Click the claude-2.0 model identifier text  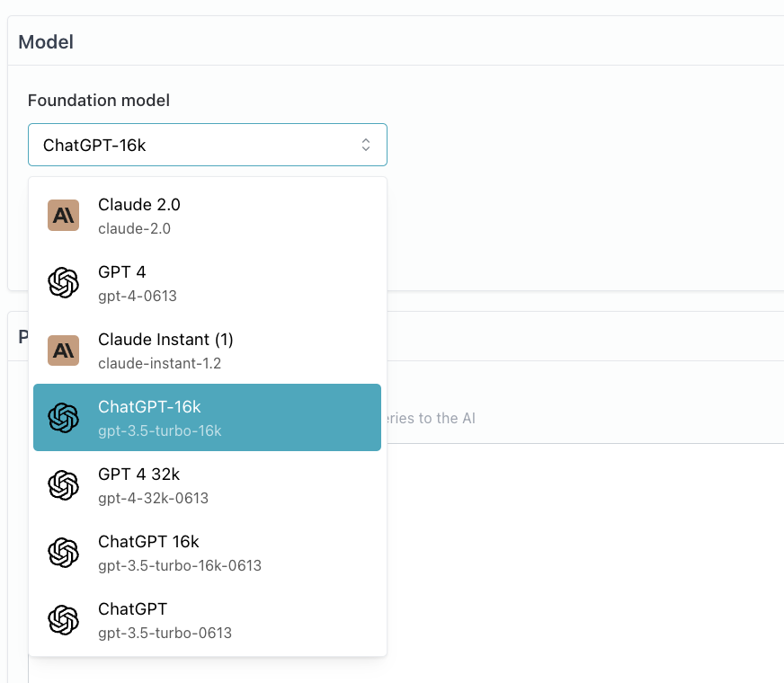tap(135, 229)
